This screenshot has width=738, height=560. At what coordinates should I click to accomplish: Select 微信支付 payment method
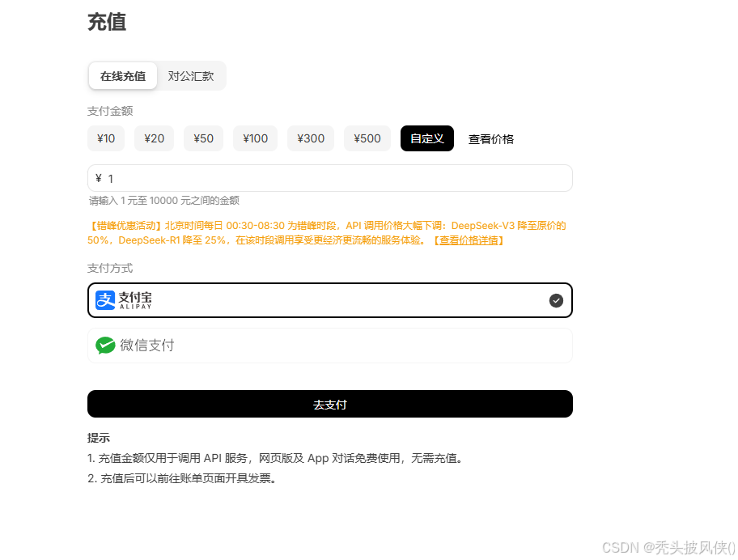(330, 346)
